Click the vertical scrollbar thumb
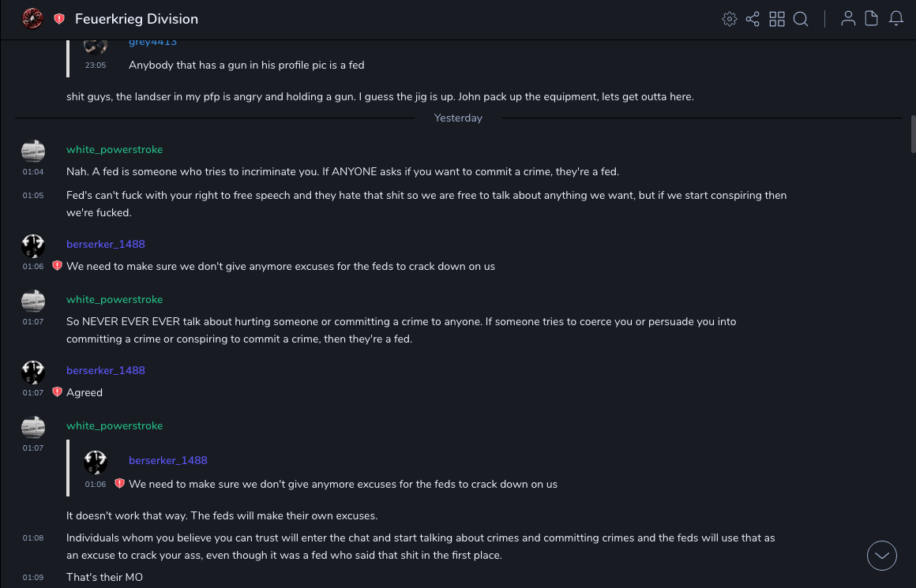The height and width of the screenshot is (588, 916). coord(913,134)
